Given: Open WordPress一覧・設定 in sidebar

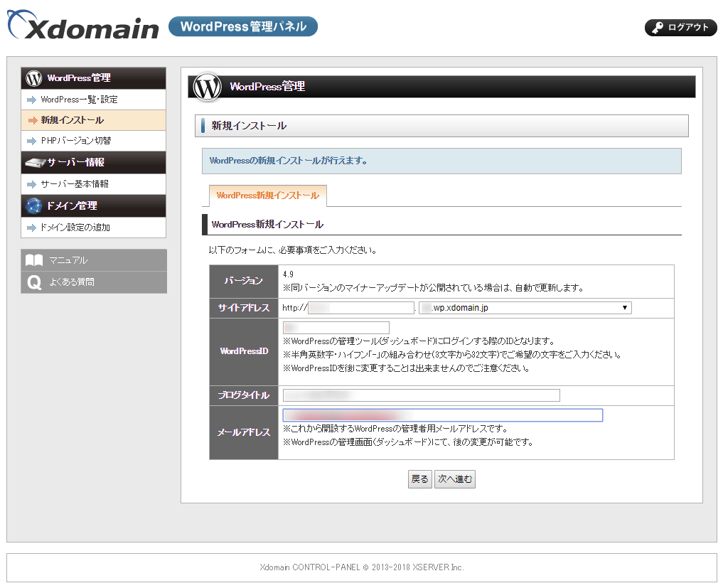Looking at the screenshot, I should [79, 100].
